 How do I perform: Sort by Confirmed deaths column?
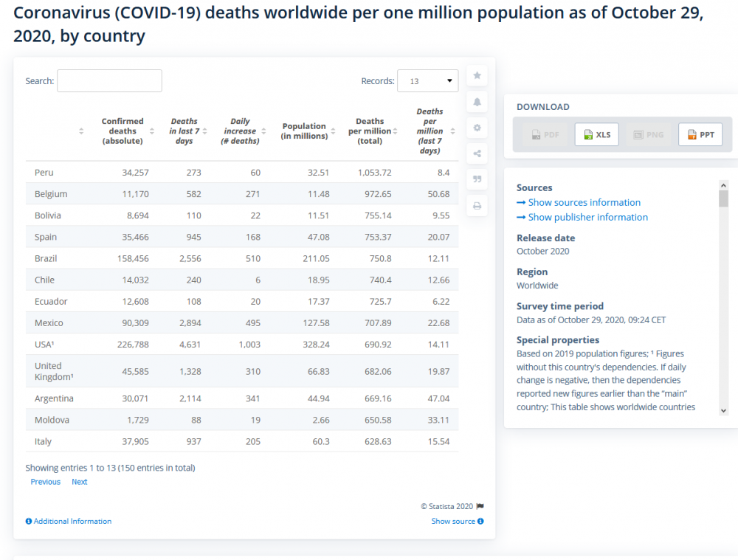tap(151, 131)
